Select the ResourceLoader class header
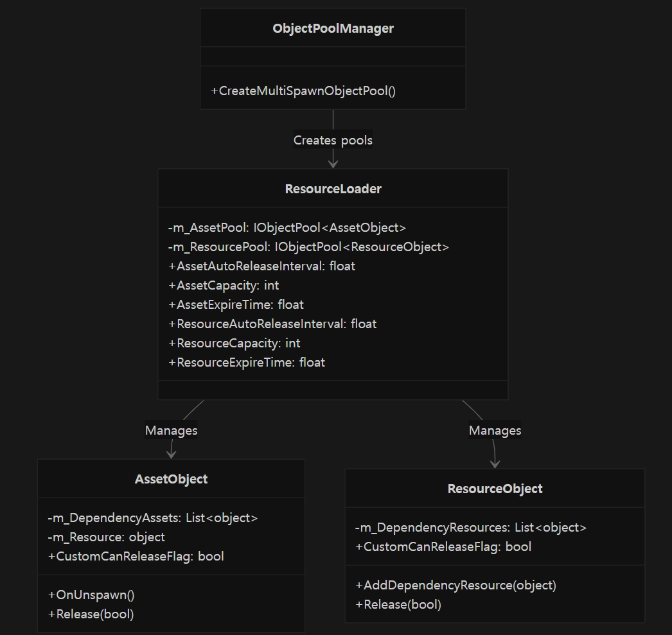 333,189
